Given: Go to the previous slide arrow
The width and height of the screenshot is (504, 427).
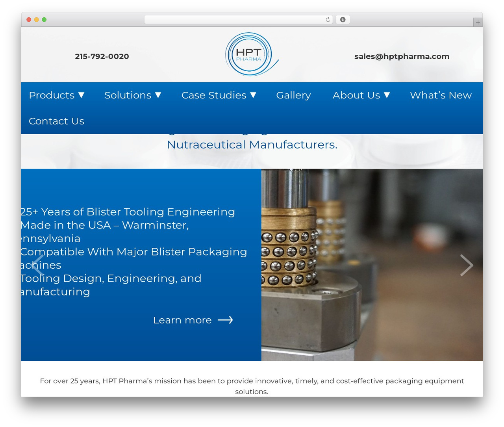Looking at the screenshot, I should pos(38,265).
